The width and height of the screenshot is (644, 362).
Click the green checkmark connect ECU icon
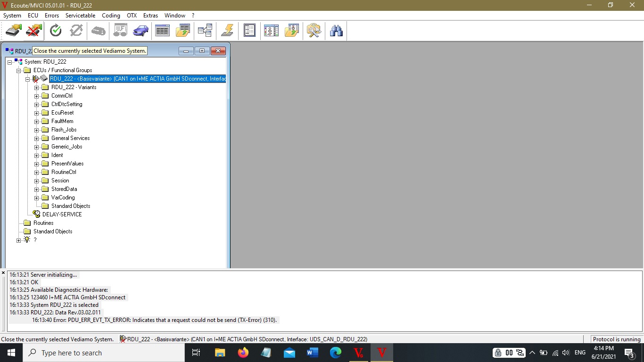pos(56,31)
